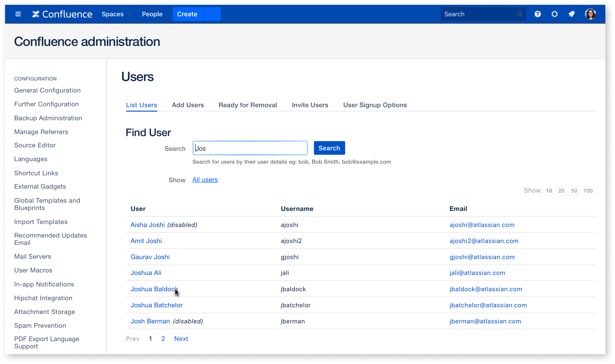Open Global Templates and Blueprints

47,204
